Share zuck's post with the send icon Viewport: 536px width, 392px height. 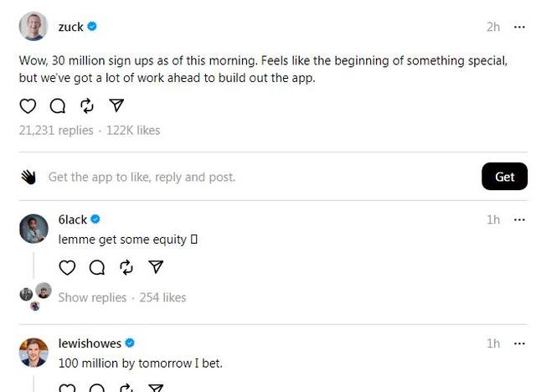tap(117, 106)
